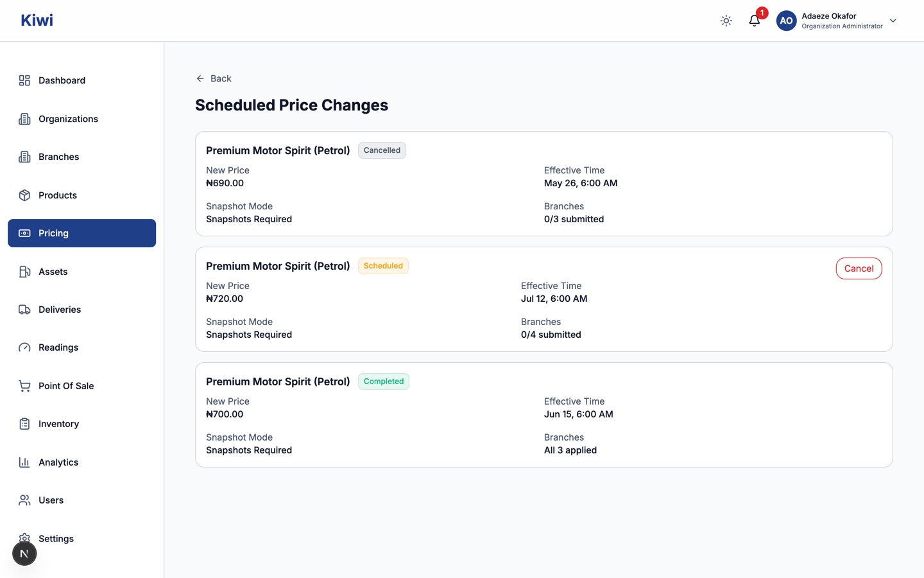Open the Inventory page
The width and height of the screenshot is (924, 578).
[x=81, y=424]
